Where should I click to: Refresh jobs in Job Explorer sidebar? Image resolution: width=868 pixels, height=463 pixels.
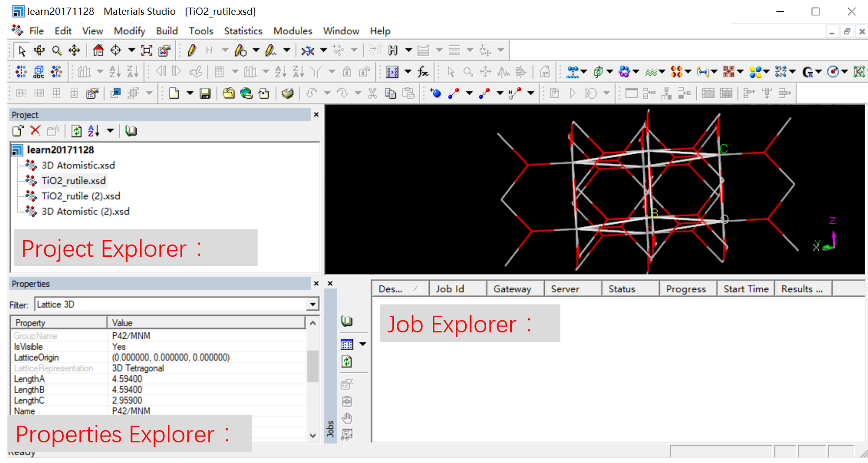(x=347, y=362)
